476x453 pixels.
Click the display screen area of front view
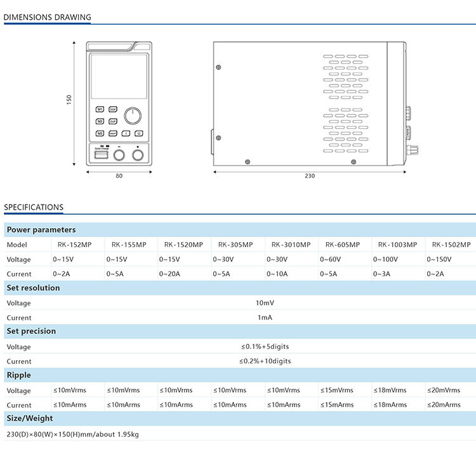click(119, 77)
